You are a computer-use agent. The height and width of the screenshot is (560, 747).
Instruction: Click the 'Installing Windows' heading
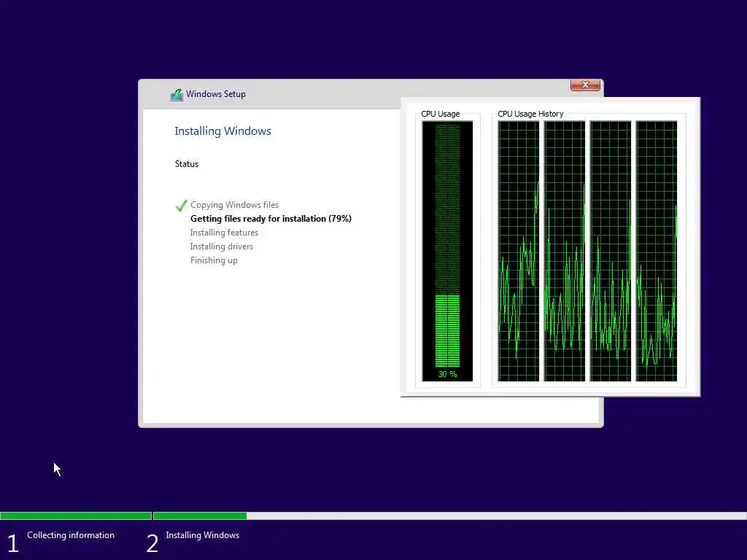(223, 131)
